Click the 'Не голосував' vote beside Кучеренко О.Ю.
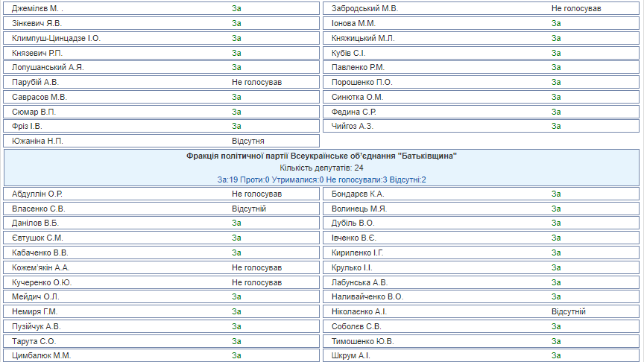644x362 pixels. (x=256, y=282)
